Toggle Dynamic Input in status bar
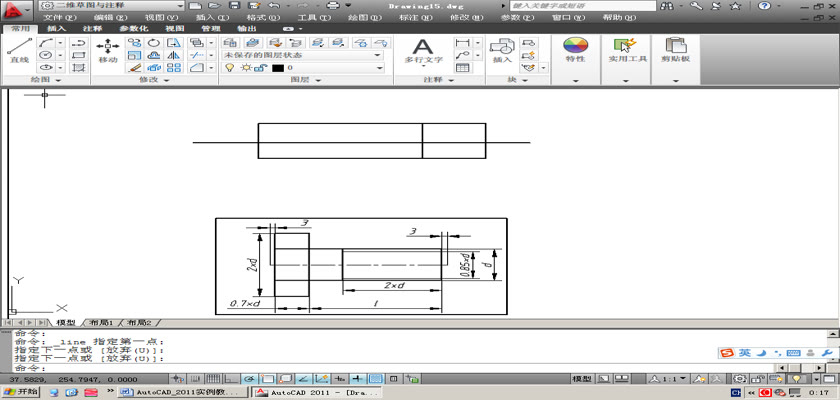 (x=339, y=379)
